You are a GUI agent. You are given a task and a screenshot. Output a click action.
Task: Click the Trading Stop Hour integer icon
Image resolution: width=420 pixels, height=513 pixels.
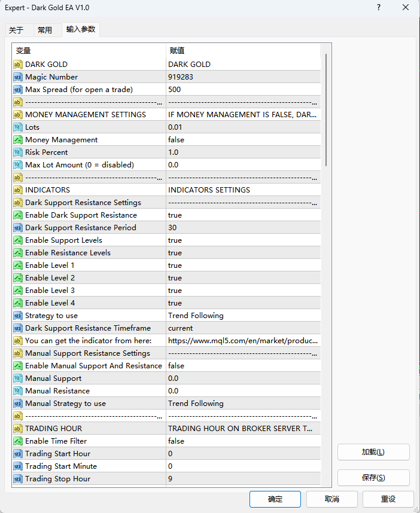pos(17,479)
